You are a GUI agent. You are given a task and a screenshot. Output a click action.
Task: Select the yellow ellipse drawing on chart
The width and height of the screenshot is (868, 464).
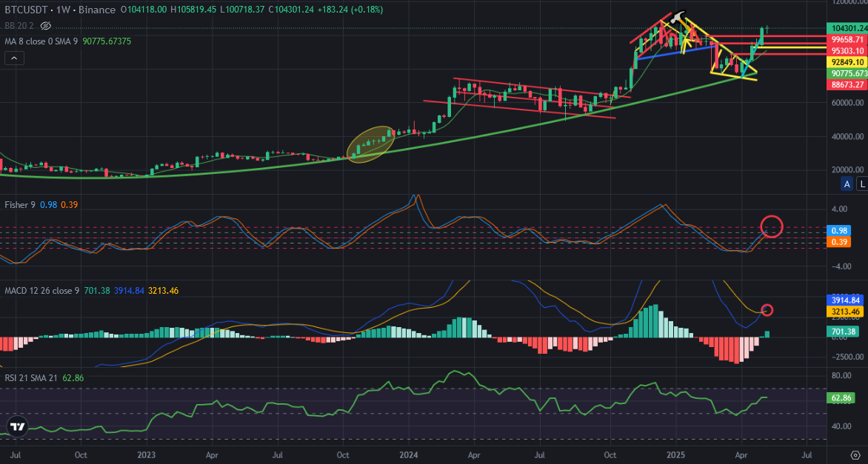[371, 144]
